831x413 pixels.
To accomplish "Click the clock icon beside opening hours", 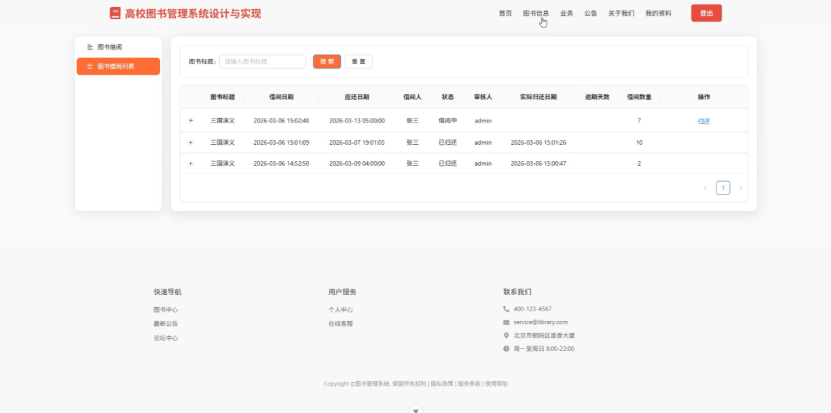I will 506,349.
